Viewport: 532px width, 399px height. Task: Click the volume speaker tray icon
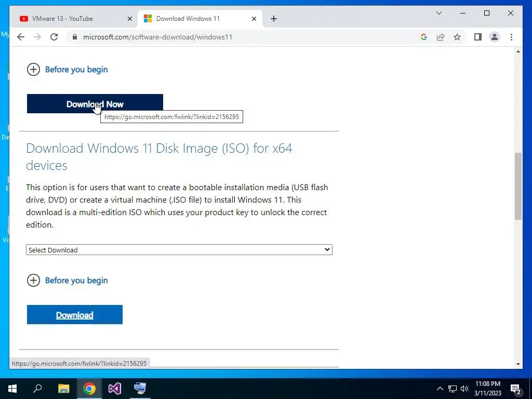point(464,389)
